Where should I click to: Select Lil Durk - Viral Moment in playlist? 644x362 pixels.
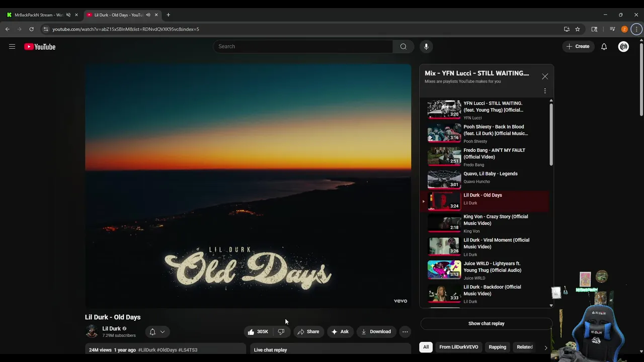click(x=486, y=247)
